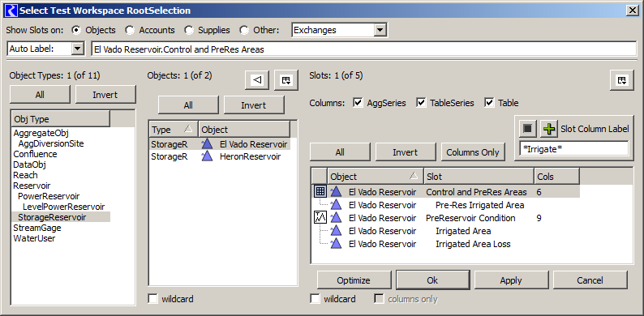Select Confluence object type
644x316 pixels.
(36, 154)
